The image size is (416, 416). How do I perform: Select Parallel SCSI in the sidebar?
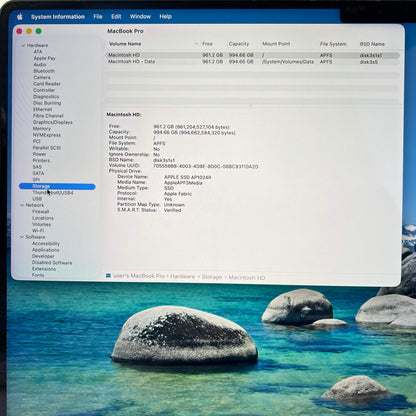47,148
